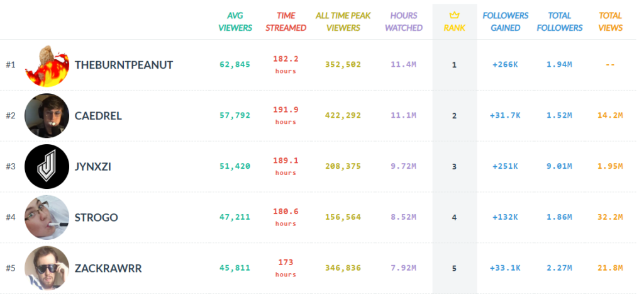Sort by Total Views column
This screenshot has width=644, height=294.
click(x=610, y=21)
